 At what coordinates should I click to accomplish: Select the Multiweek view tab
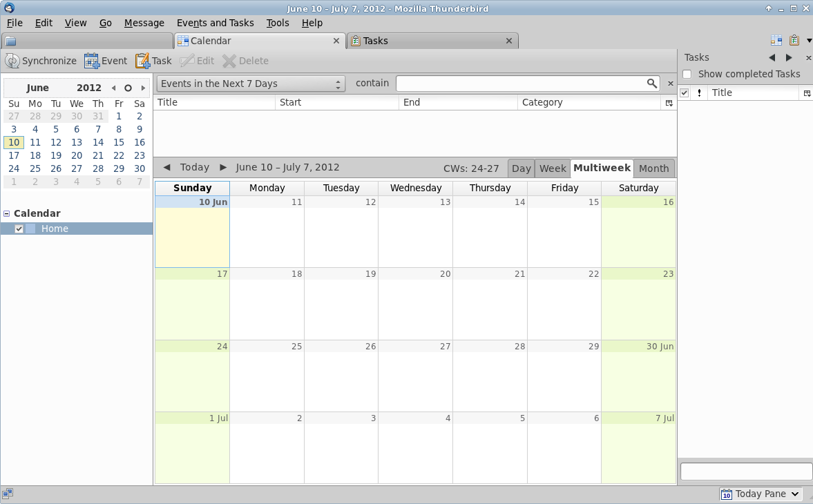click(602, 168)
